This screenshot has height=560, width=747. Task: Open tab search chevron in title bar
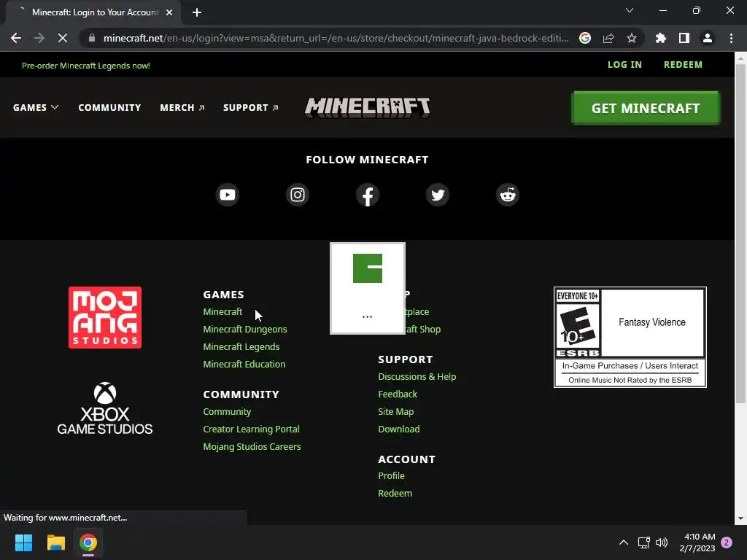coord(630,10)
